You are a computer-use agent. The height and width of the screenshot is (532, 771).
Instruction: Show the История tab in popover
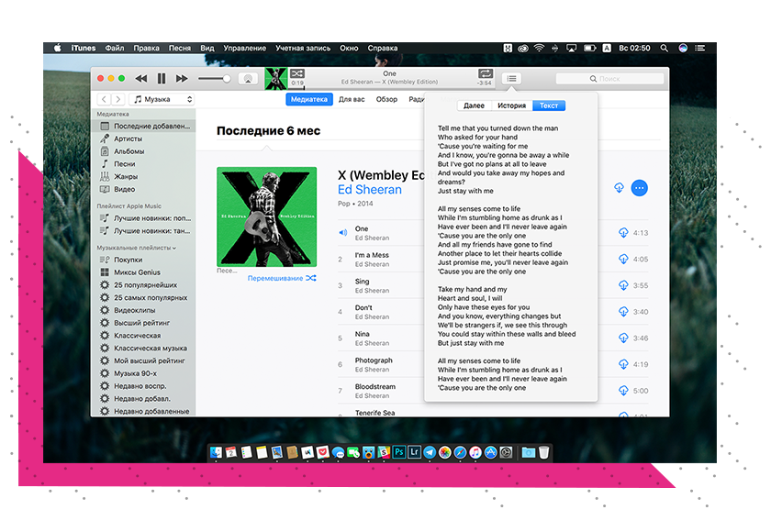point(511,105)
